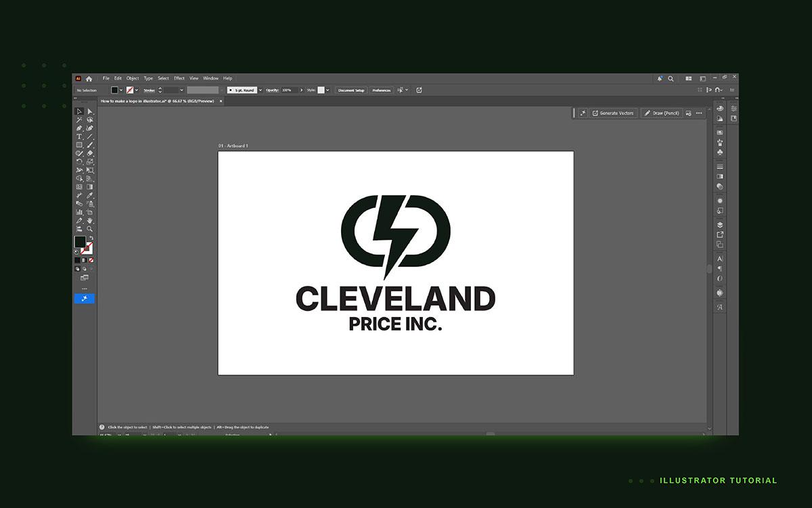The width and height of the screenshot is (812, 508).
Task: Select the Paintbrush tool
Action: click(90, 145)
